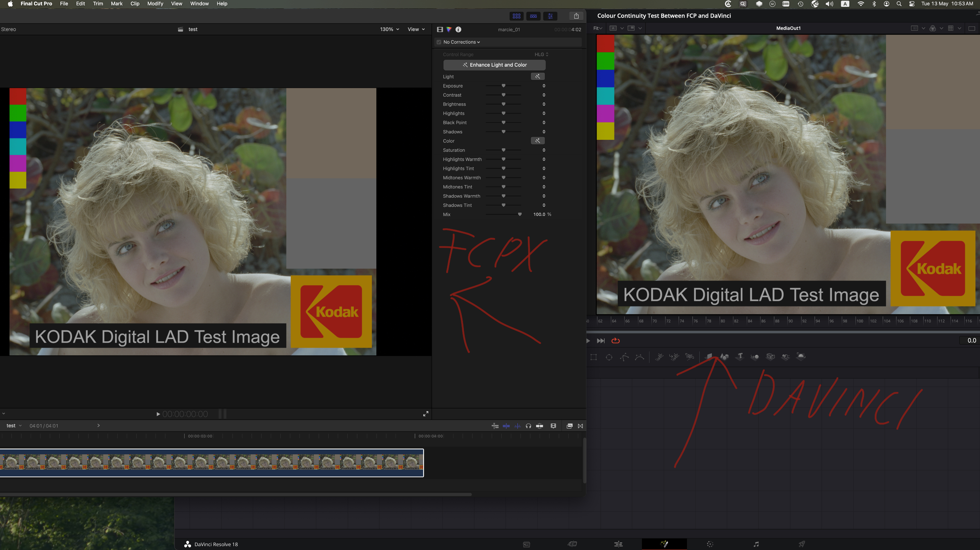This screenshot has height=550, width=980.
Task: Click the 00:00:03:00 timeline ruler mark
Action: tap(200, 436)
